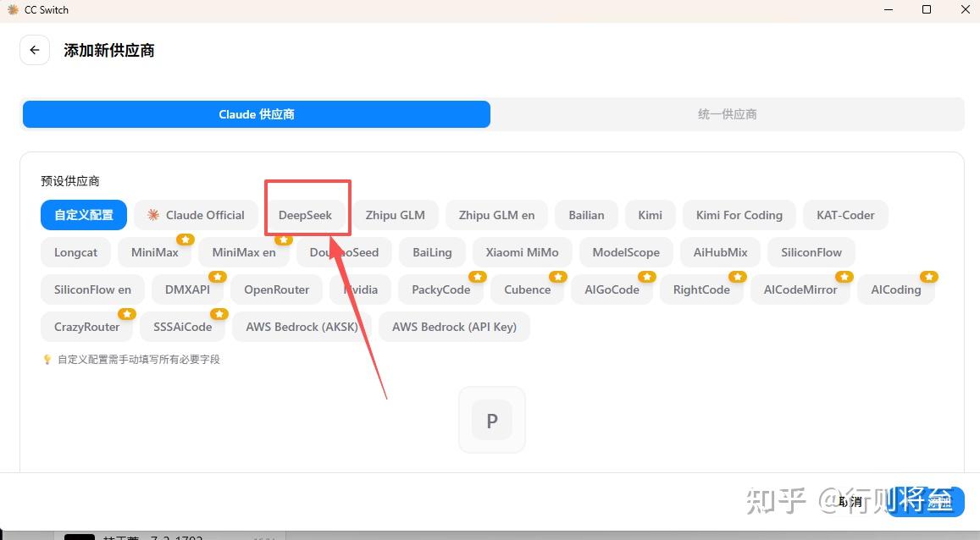Pick PackyCode provider
980x540 pixels.
point(441,289)
